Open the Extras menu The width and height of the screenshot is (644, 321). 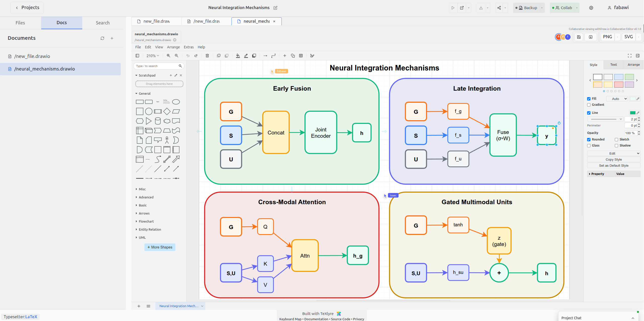click(189, 47)
